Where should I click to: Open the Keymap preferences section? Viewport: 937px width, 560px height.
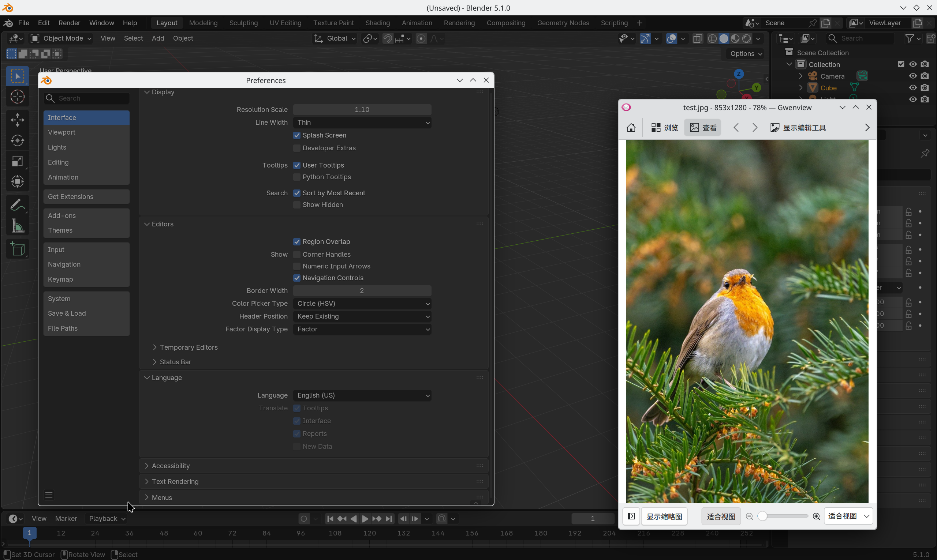point(86,279)
